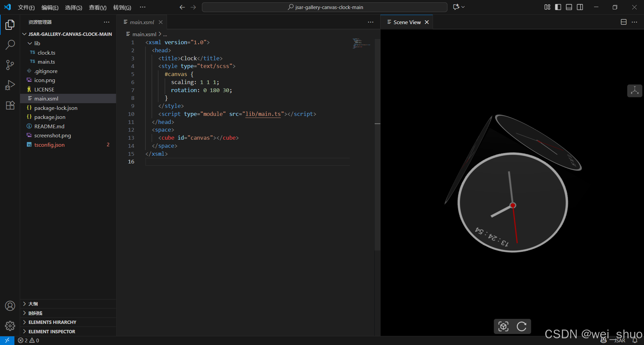Screen dimensions: 644x345
Task: Switch to the Scene View tab
Action: [407, 22]
